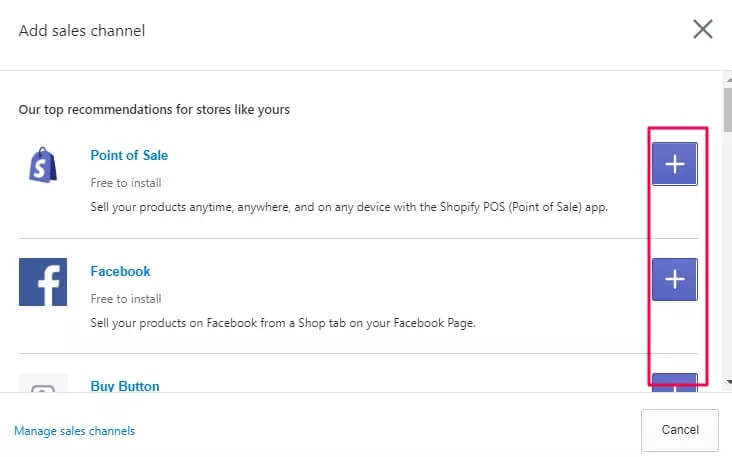
Task: Close the Add sales channel dialog
Action: (x=703, y=29)
